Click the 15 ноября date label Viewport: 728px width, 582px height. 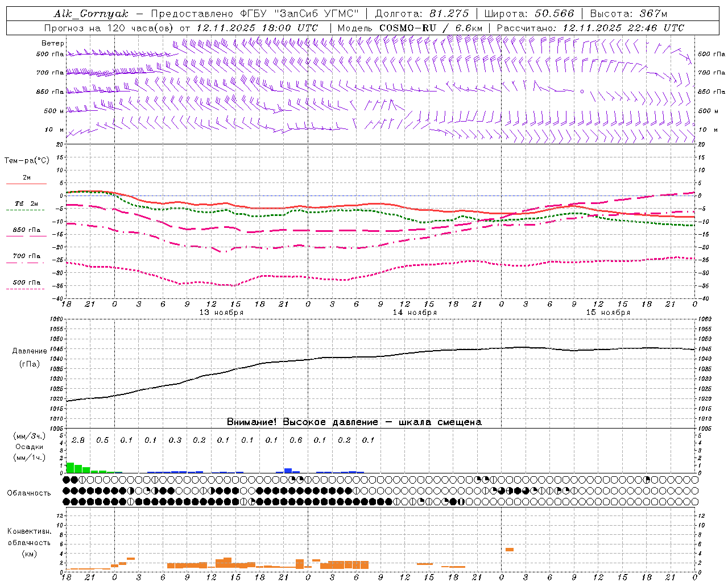point(608,313)
